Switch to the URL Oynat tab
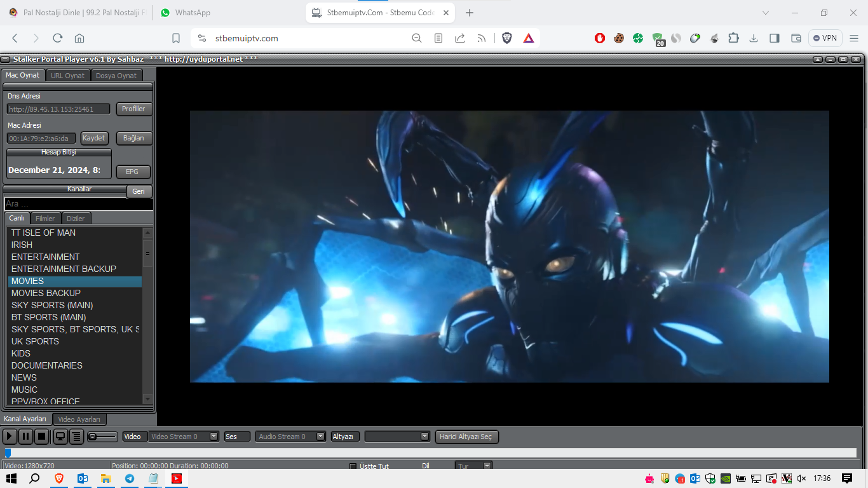Viewport: 868px width, 488px height. click(68, 76)
